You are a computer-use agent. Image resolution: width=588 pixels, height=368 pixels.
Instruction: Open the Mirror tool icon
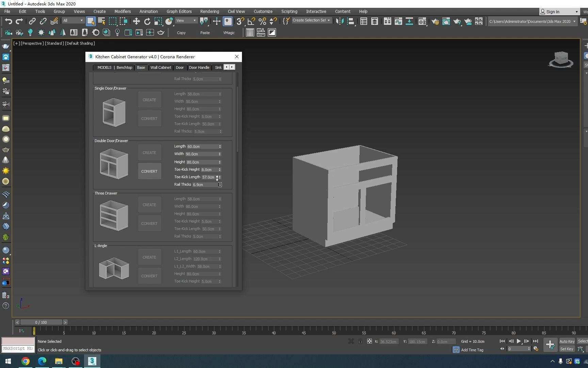pos(339,21)
